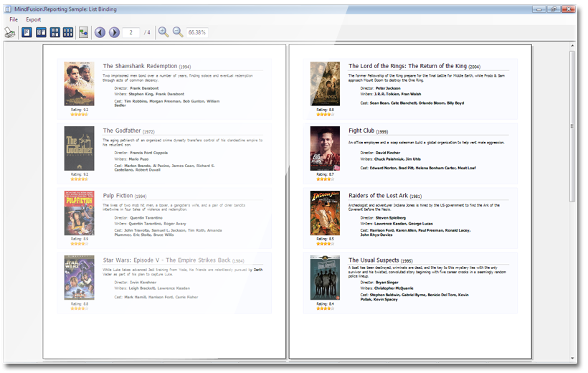
Task: Click 'Director: Peter Jackson' text
Action: tap(380, 88)
